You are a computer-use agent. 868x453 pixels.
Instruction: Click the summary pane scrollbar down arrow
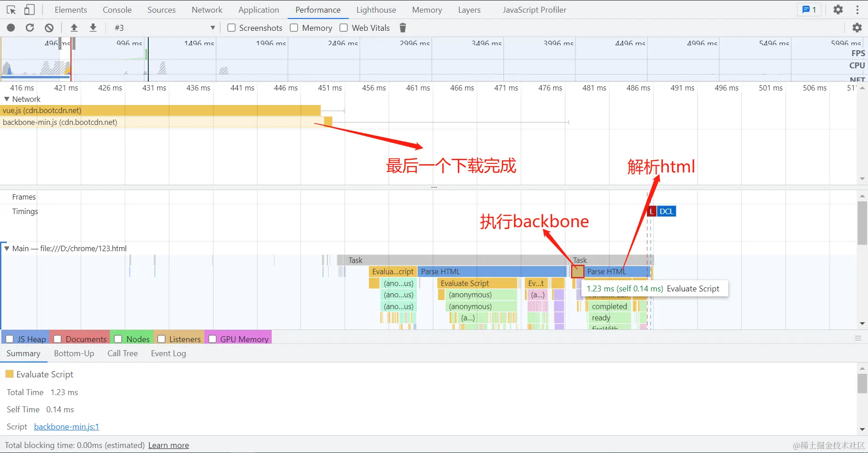pyautogui.click(x=862, y=429)
